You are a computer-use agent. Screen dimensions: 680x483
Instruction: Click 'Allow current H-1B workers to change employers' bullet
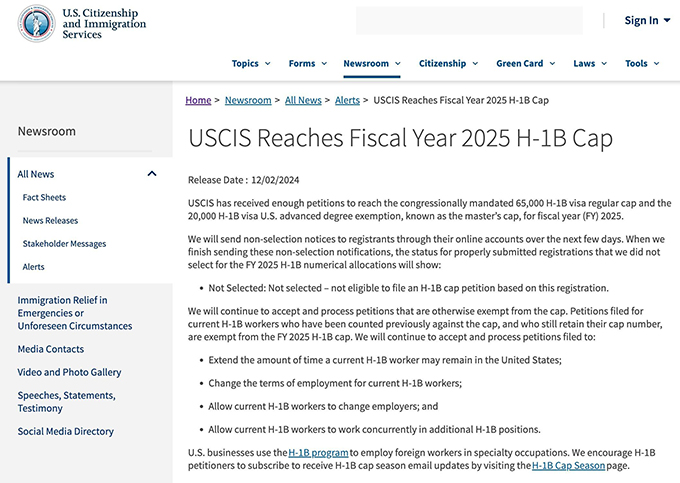point(323,406)
